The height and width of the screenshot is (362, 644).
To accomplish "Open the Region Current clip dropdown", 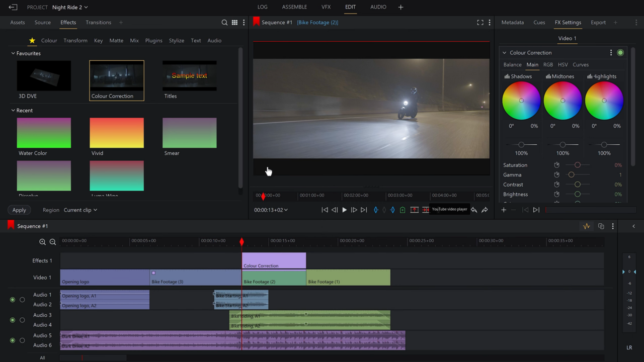I will click(80, 210).
